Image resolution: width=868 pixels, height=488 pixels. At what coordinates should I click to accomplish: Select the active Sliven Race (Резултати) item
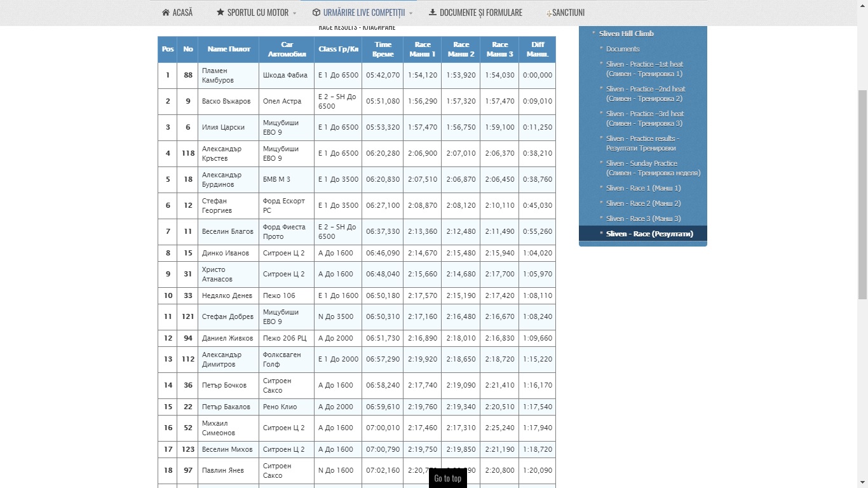[x=649, y=234]
